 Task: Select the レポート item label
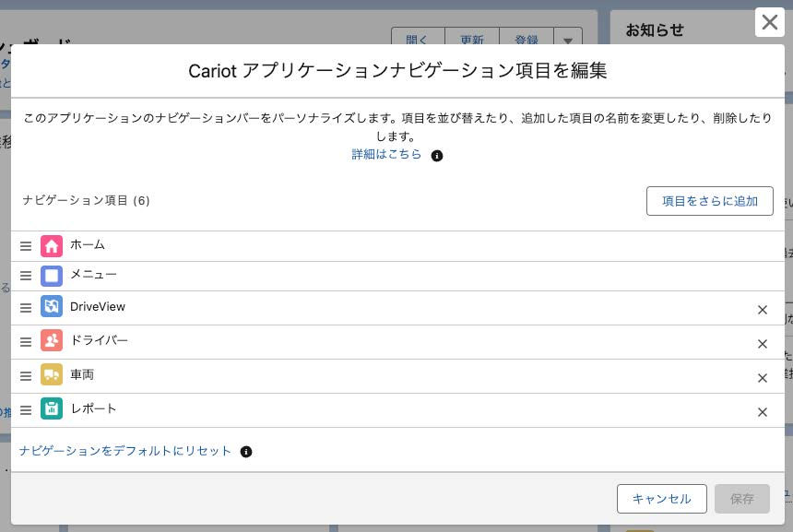tap(93, 408)
